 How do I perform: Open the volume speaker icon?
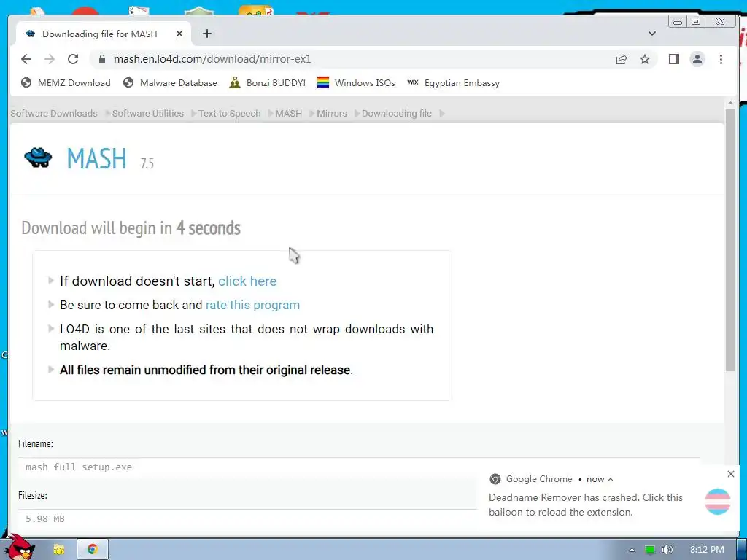667,550
